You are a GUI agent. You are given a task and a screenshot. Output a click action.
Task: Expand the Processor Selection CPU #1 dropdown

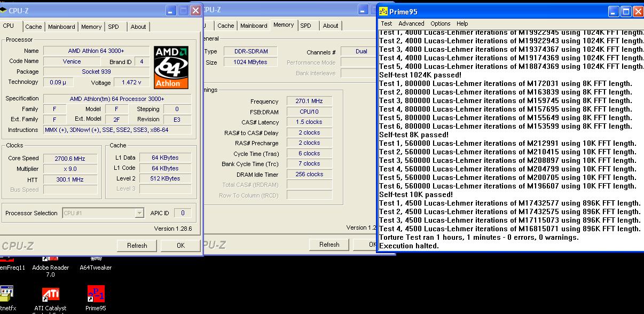coord(139,213)
